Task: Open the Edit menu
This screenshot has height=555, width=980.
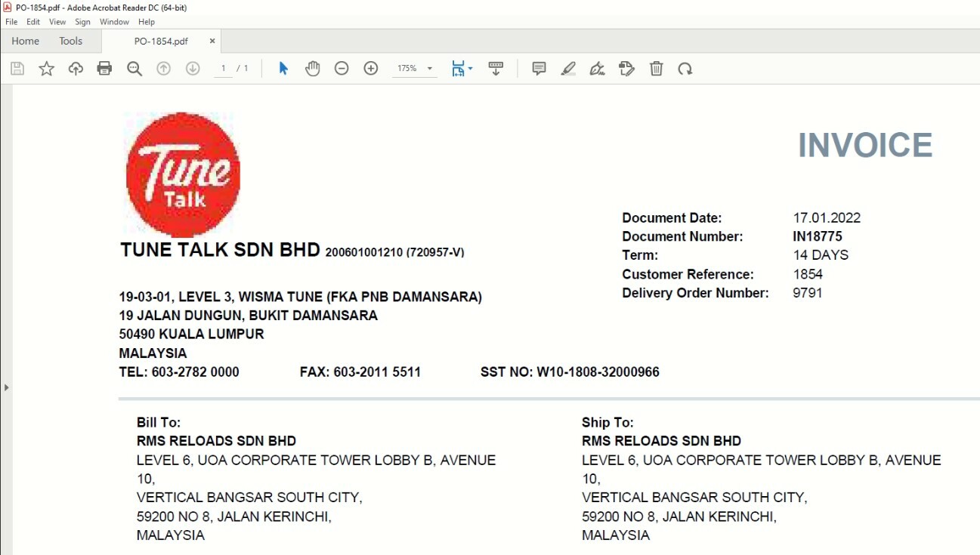Action: pos(33,22)
